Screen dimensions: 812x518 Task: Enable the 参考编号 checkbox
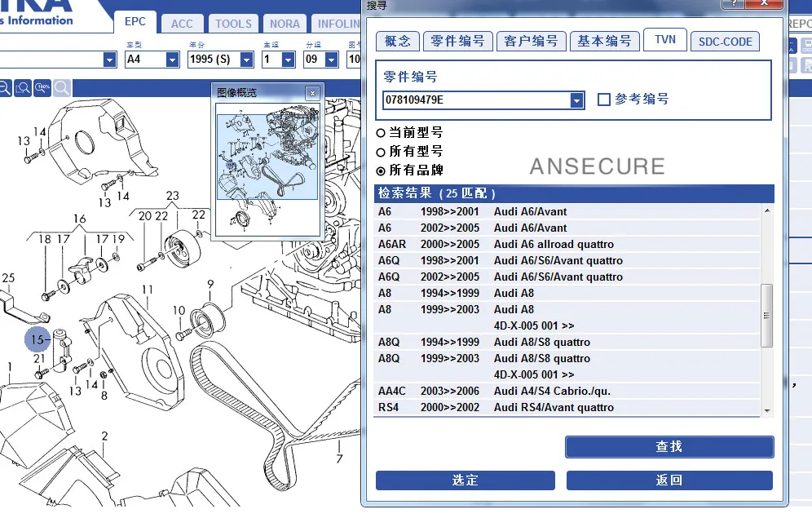tap(604, 100)
